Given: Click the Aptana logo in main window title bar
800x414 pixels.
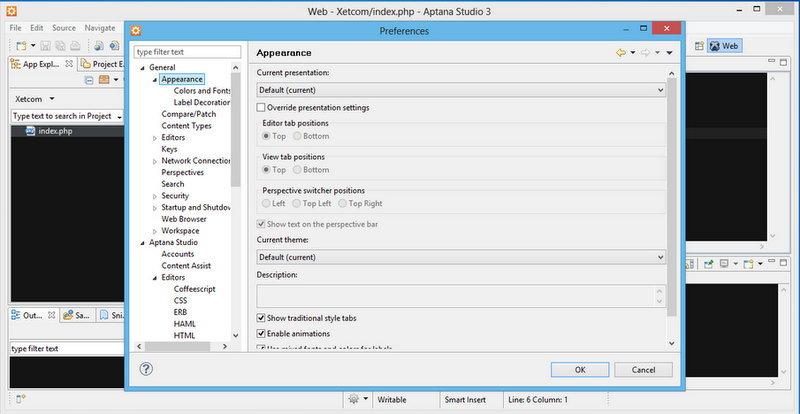Looking at the screenshot, I should [x=11, y=11].
